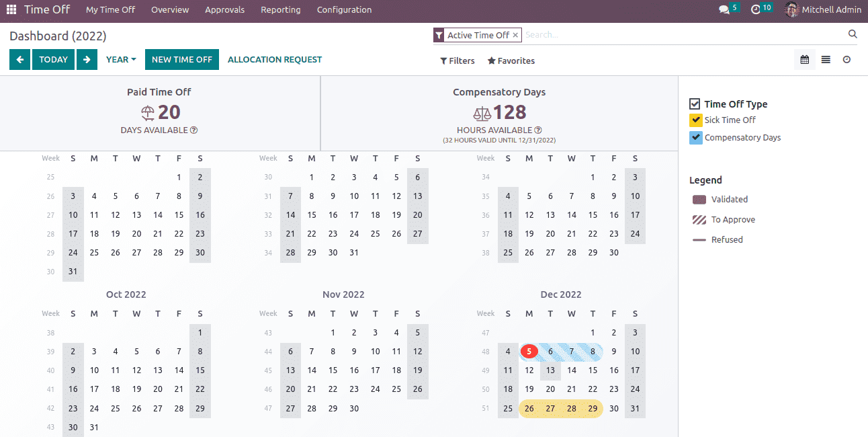Viewport: 868px width, 437px height.
Task: Click December 29 in yellow time off
Action: 593,409
